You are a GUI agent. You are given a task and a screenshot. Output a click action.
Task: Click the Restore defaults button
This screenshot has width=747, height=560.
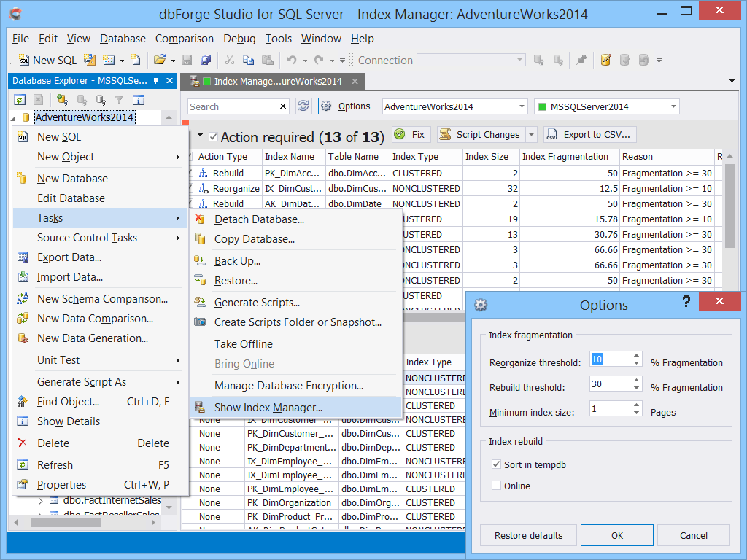pyautogui.click(x=528, y=535)
